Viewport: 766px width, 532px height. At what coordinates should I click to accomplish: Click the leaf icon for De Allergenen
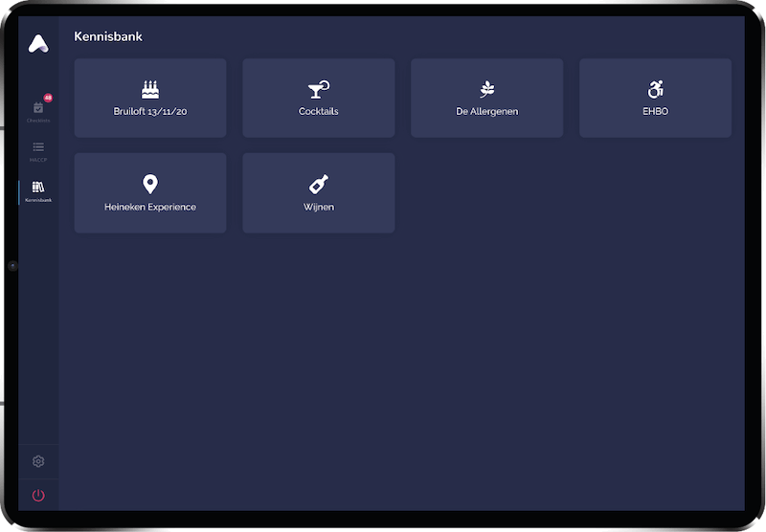click(487, 90)
